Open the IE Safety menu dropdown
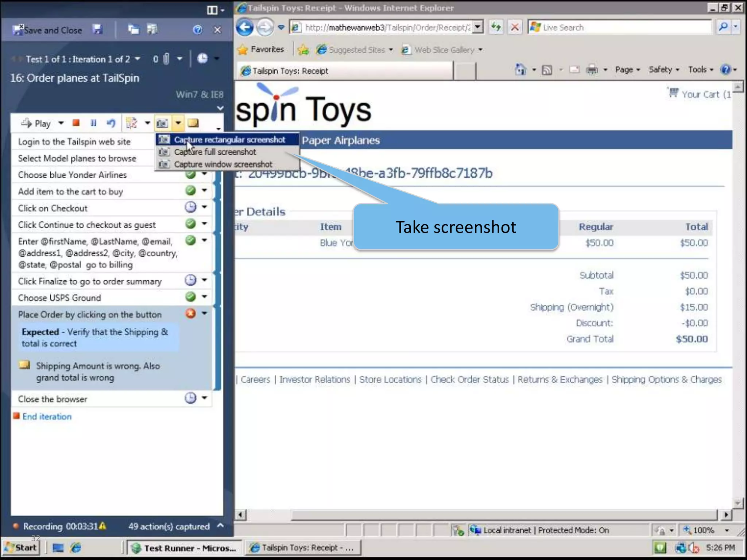Screen dimensions: 747x560 (x=663, y=70)
